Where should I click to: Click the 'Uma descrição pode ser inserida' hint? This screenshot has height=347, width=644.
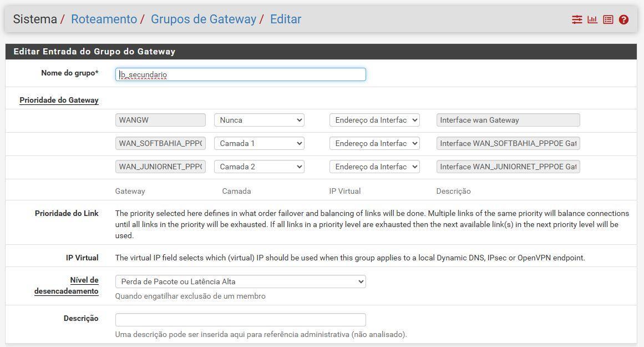click(x=261, y=334)
